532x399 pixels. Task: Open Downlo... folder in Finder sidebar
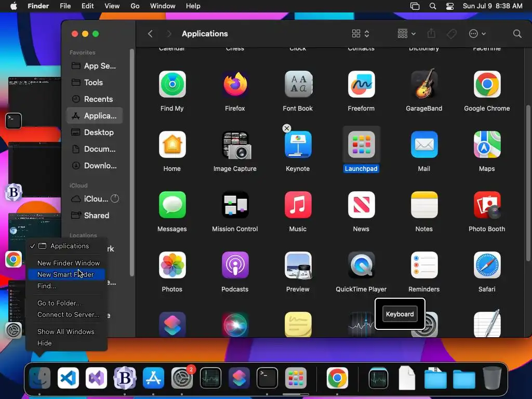pos(95,166)
